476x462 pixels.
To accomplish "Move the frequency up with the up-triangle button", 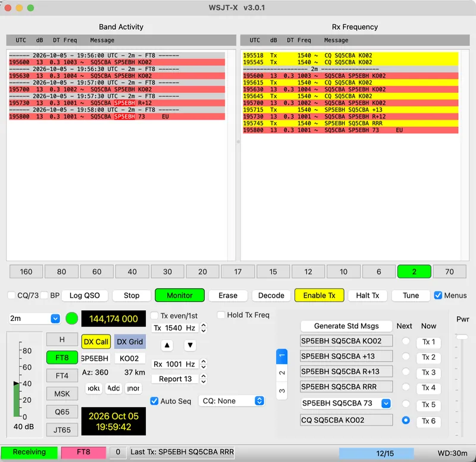I will tap(167, 345).
